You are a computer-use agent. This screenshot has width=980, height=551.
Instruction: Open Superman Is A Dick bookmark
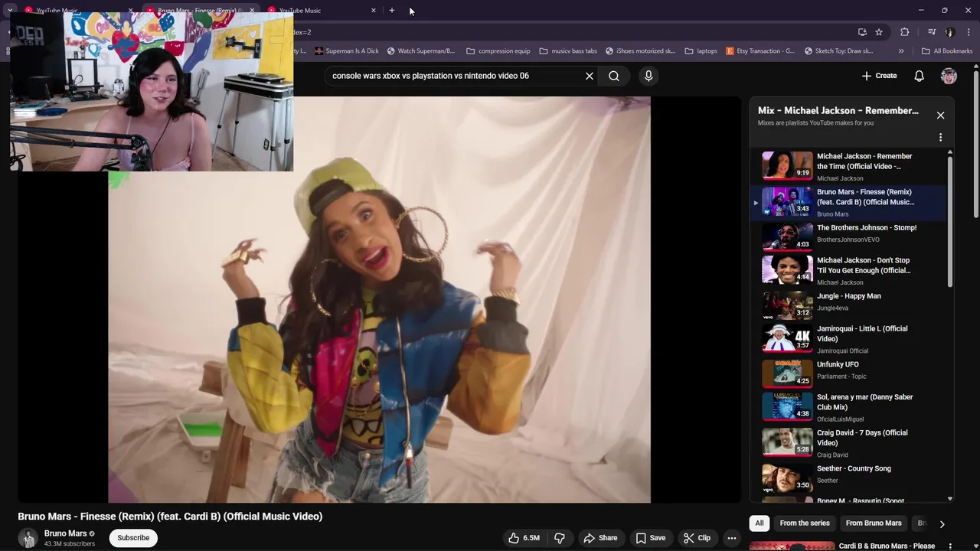pyautogui.click(x=347, y=51)
